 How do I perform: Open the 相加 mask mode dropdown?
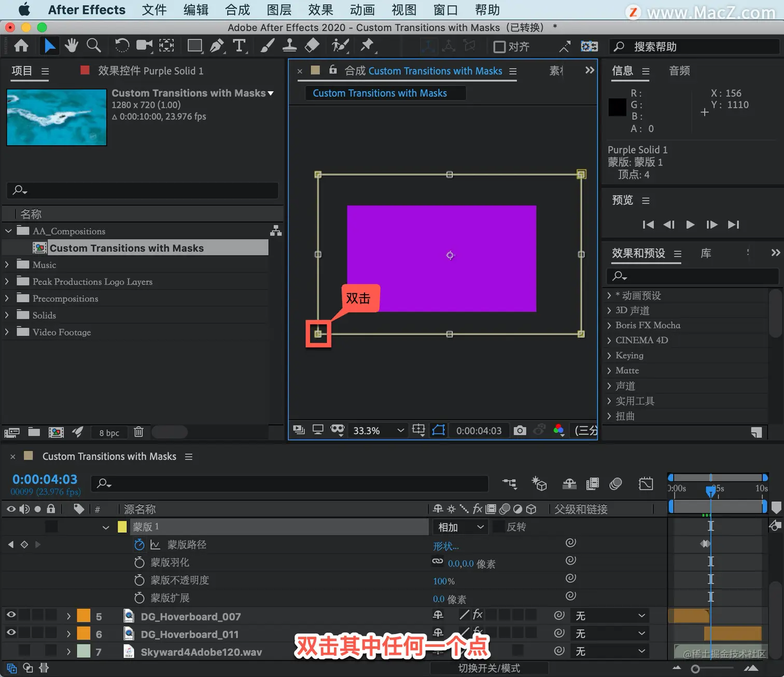tap(460, 527)
